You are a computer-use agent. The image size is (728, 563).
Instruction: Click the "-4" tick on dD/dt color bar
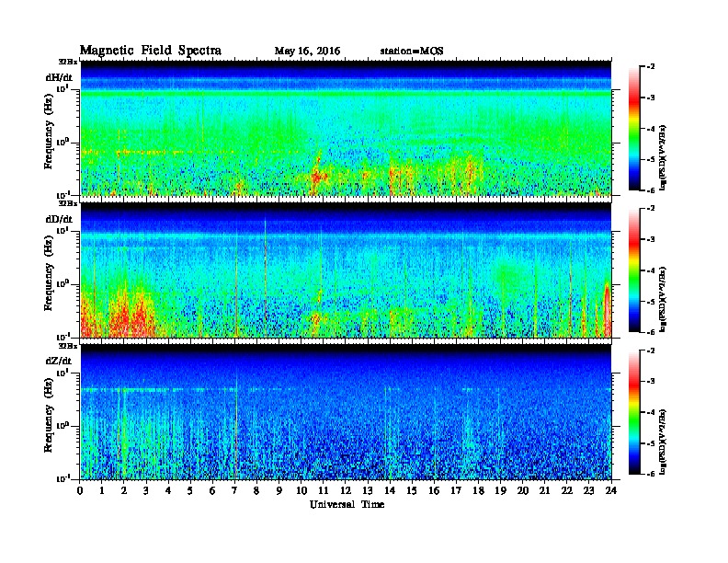click(x=651, y=270)
